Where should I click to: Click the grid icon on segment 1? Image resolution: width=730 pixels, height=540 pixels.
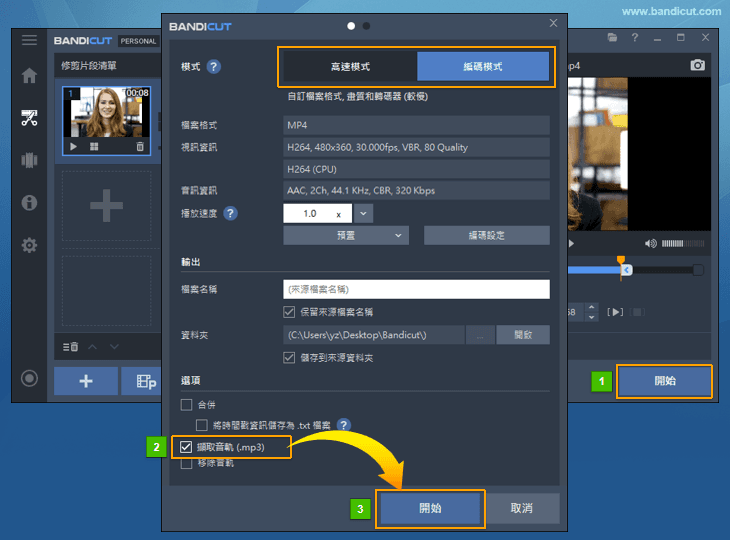pos(94,146)
